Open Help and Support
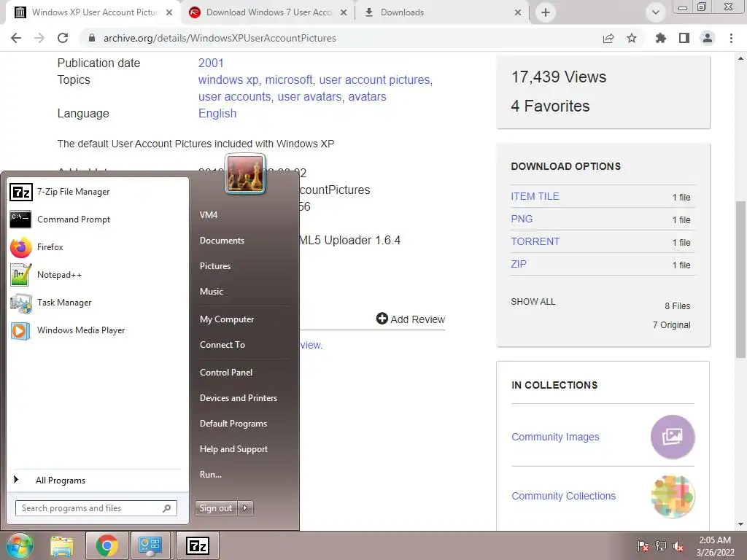This screenshot has width=747, height=560. coord(234,449)
